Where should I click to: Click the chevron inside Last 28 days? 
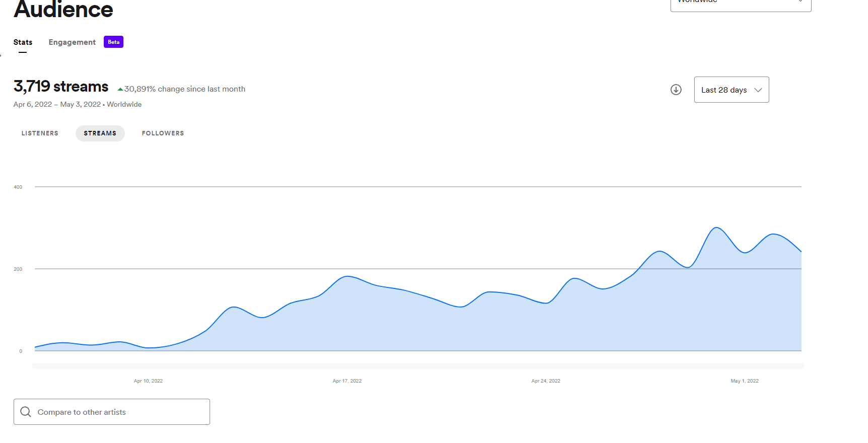(758, 90)
